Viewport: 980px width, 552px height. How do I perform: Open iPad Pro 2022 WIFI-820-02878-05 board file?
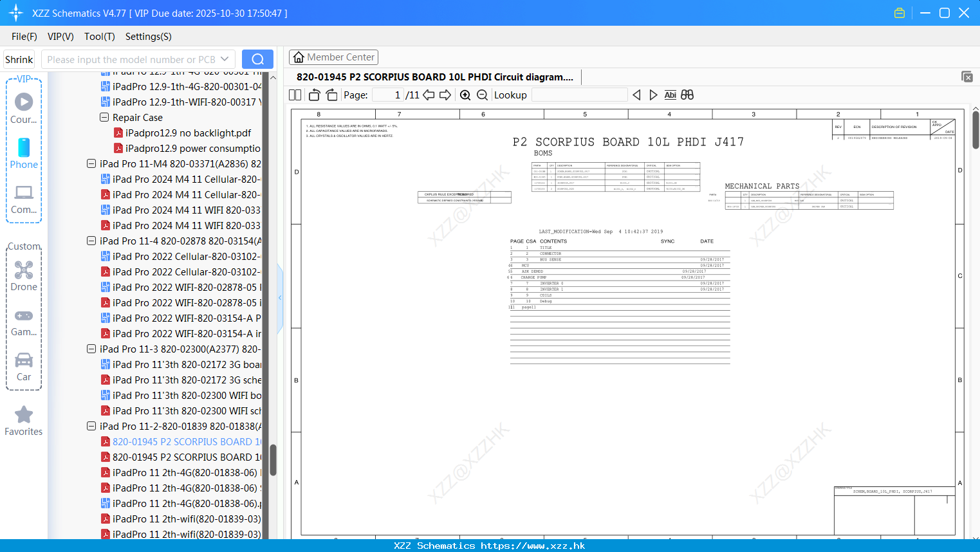(181, 287)
